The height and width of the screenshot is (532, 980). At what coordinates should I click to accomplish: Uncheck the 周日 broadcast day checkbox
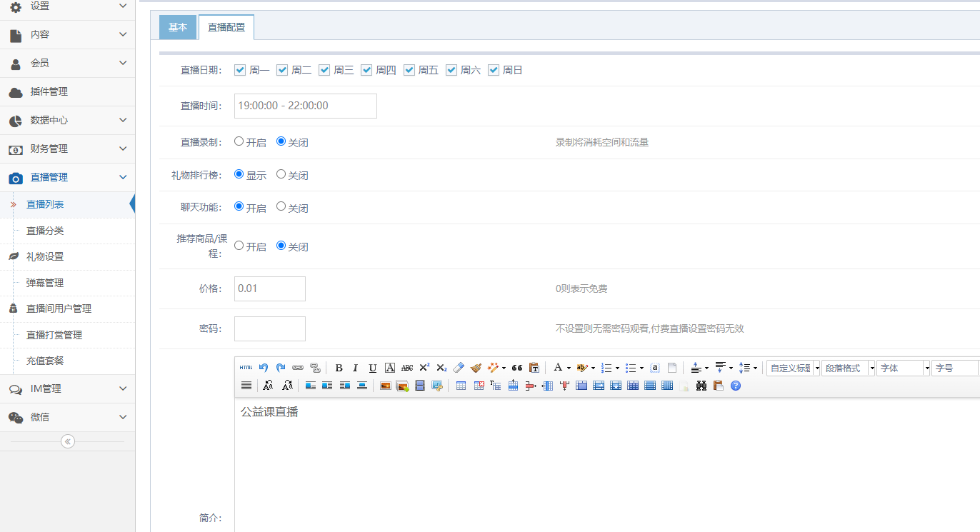[494, 70]
